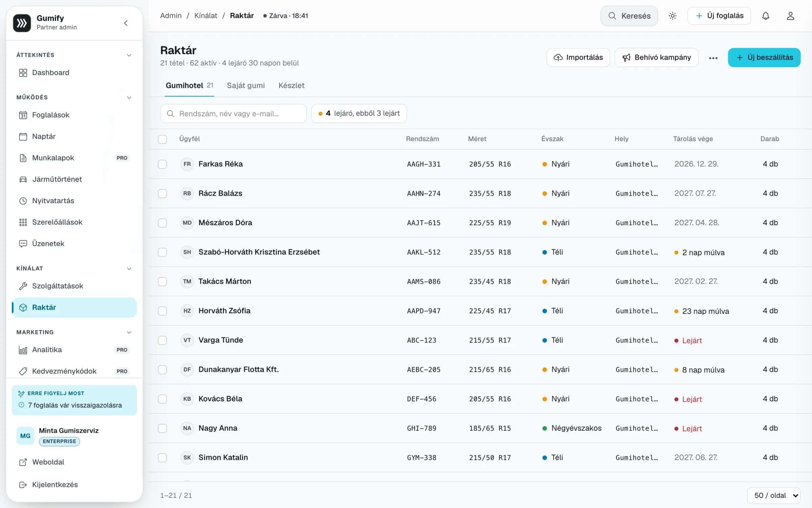This screenshot has width=812, height=508.
Task: Open Dashboard from sidebar
Action: (74, 72)
